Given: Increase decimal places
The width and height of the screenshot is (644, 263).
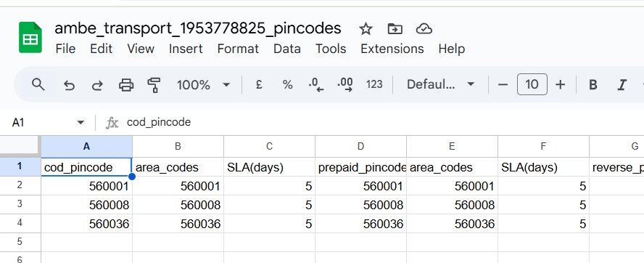Looking at the screenshot, I should [345, 85].
